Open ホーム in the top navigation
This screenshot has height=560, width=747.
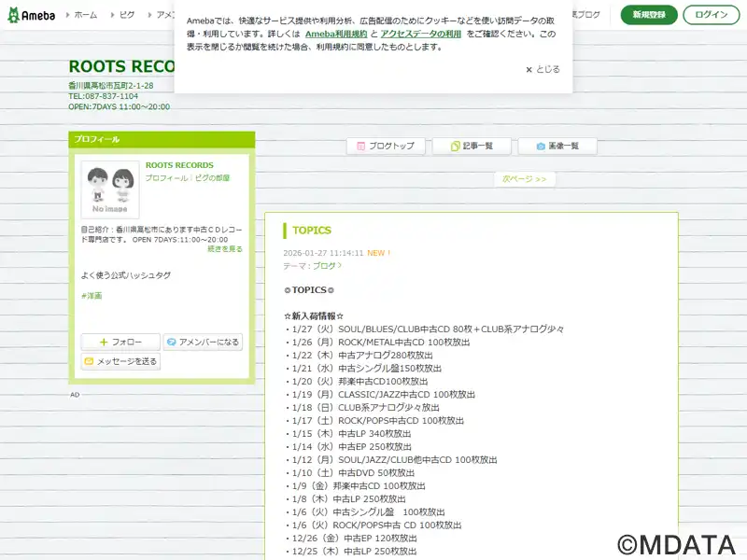(x=86, y=15)
